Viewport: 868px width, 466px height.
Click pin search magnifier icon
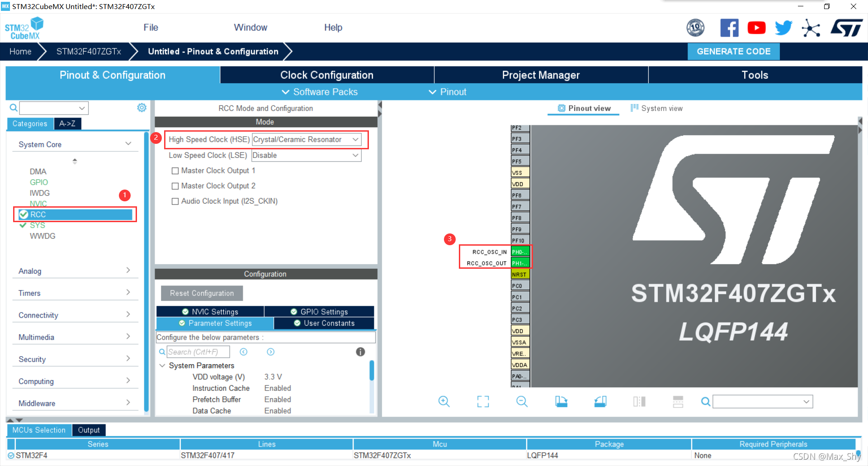[x=706, y=402]
